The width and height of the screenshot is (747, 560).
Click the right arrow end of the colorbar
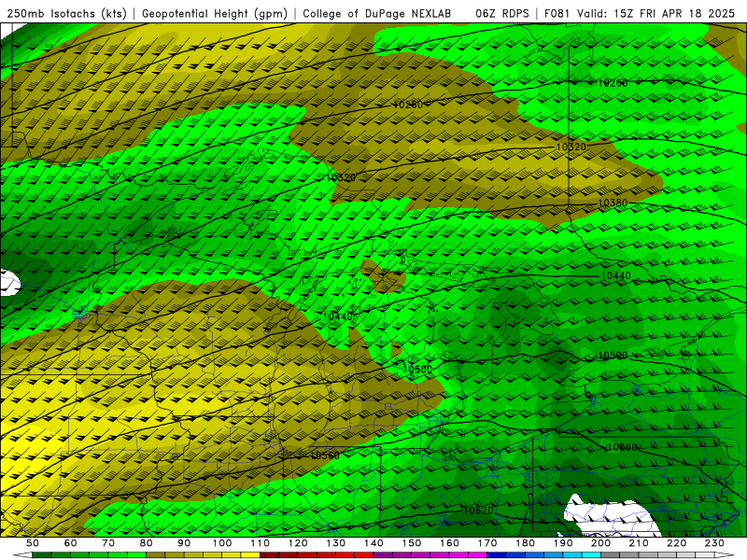click(x=725, y=555)
